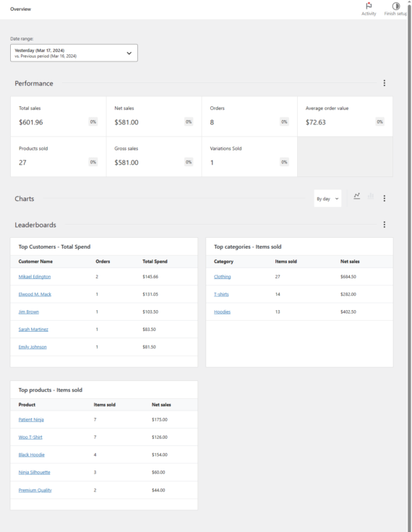Open customer Sarah Martinez

click(33, 330)
